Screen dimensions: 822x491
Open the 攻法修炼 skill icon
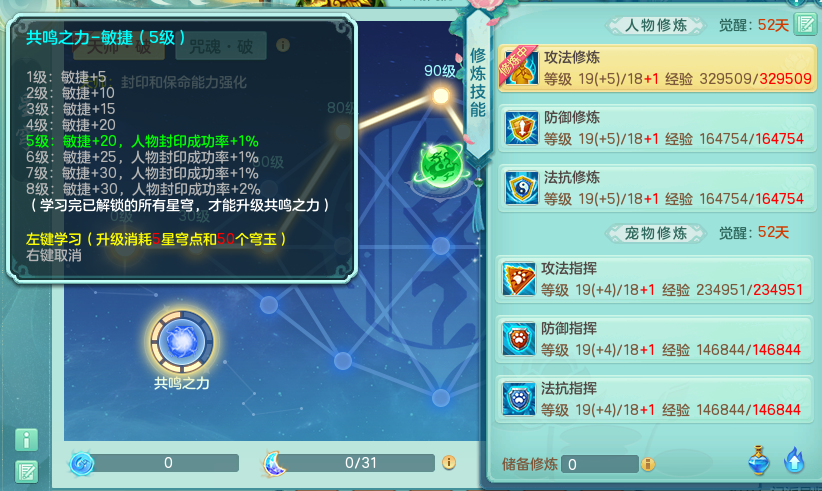coord(521,68)
